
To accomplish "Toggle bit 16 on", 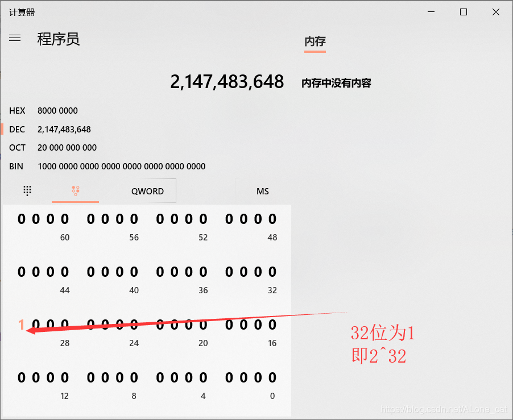I will (273, 324).
